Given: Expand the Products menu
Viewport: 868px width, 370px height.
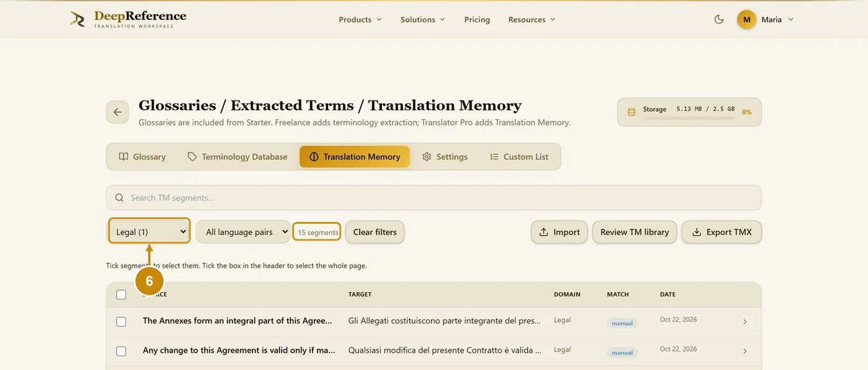Looking at the screenshot, I should [360, 19].
